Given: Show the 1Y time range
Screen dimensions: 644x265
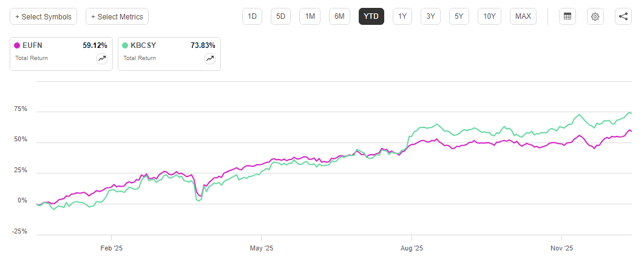Looking at the screenshot, I should [x=402, y=16].
